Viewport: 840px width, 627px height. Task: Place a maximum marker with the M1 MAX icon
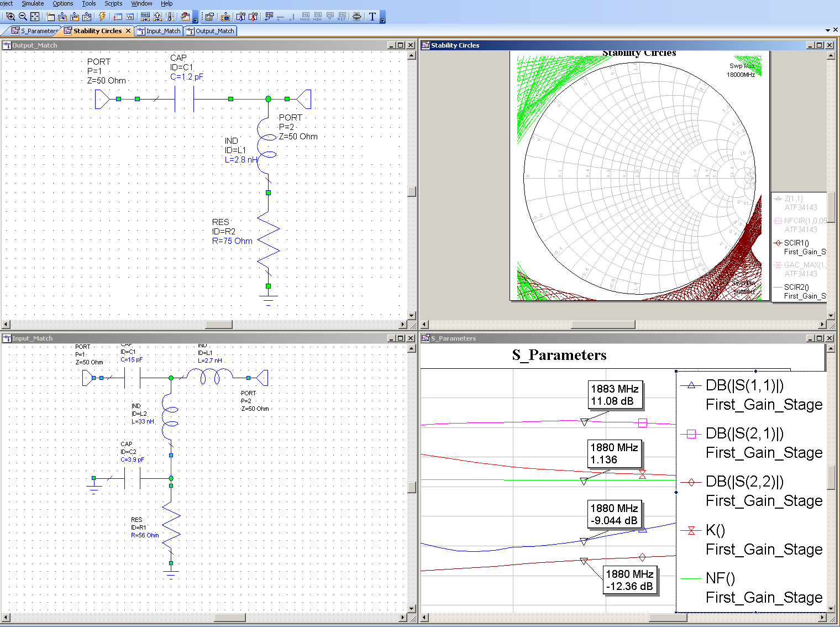point(305,17)
